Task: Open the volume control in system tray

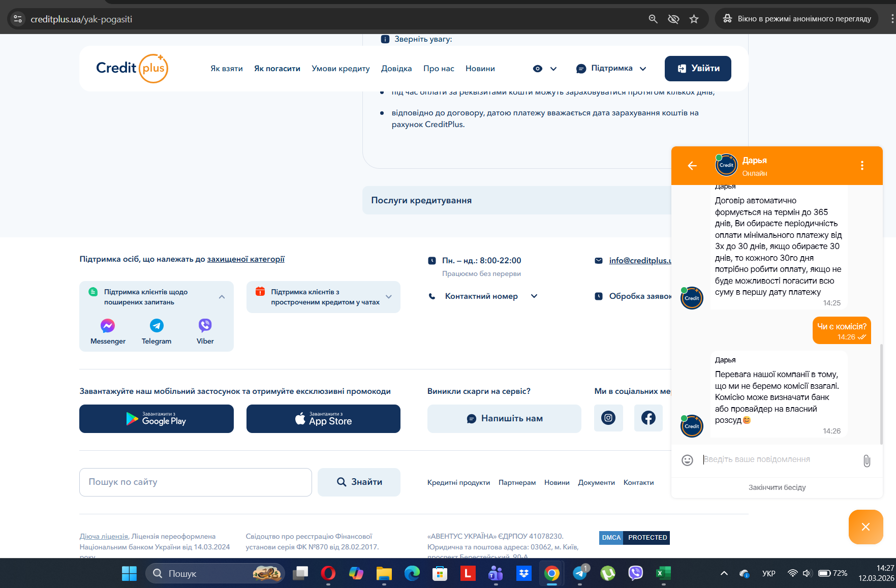Action: [807, 573]
